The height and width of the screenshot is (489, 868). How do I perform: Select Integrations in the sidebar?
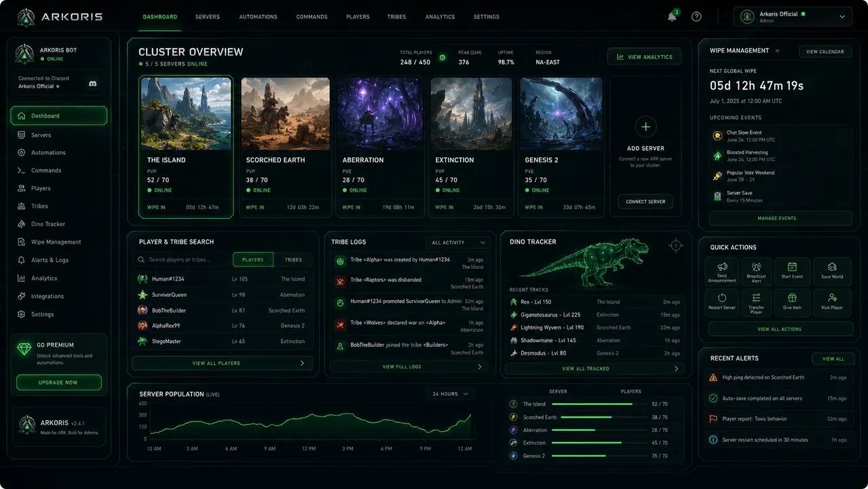(x=58, y=296)
